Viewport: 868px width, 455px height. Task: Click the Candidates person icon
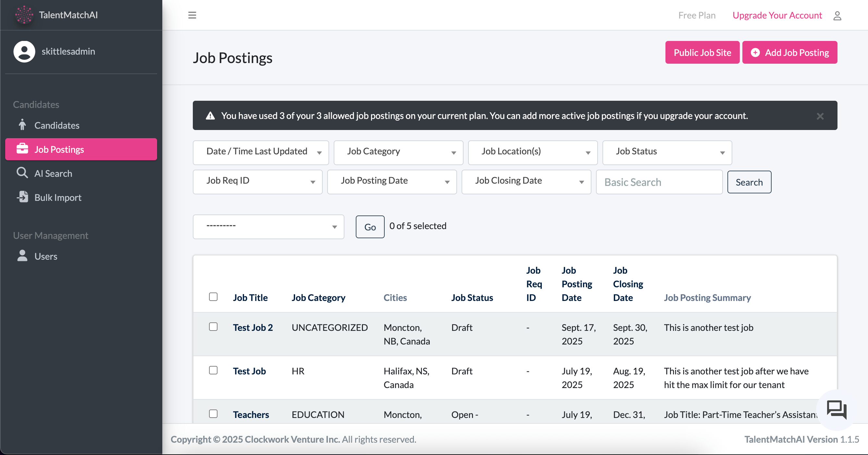point(22,125)
